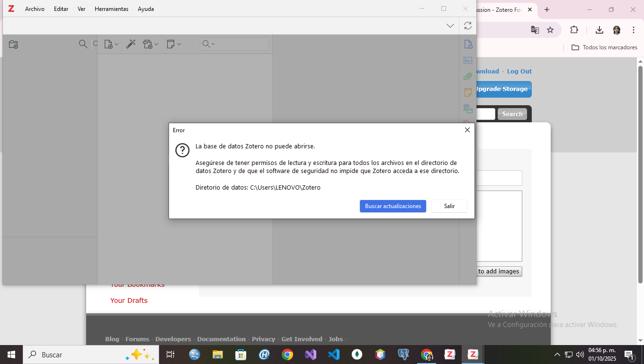Screen dimensions: 644x364
Task: Open the PostgreSQL elephant icon in taskbar
Action: [x=403, y=355]
